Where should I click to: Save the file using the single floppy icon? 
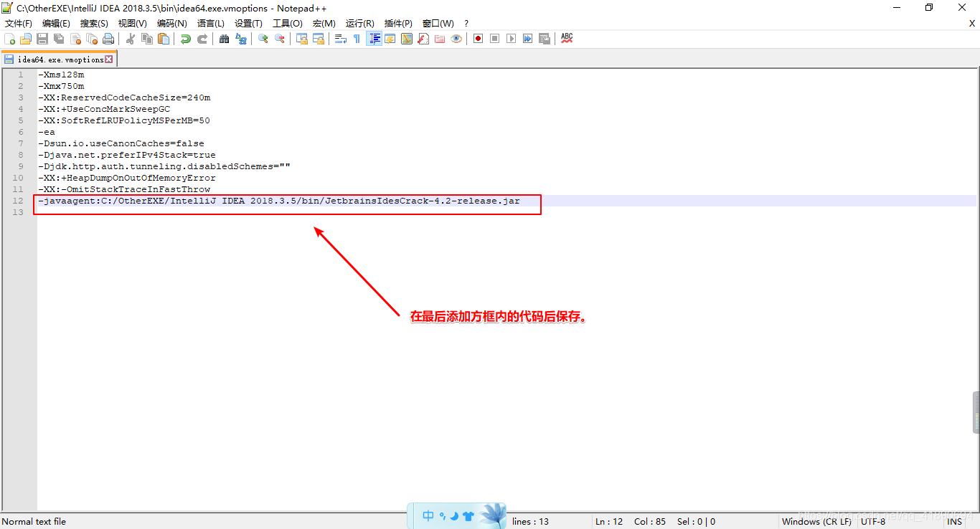click(42, 39)
